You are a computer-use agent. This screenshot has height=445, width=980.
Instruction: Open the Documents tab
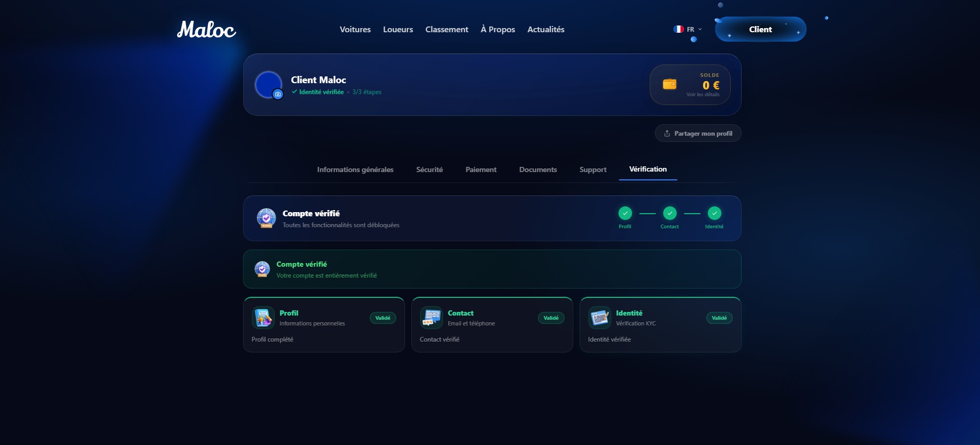(538, 170)
